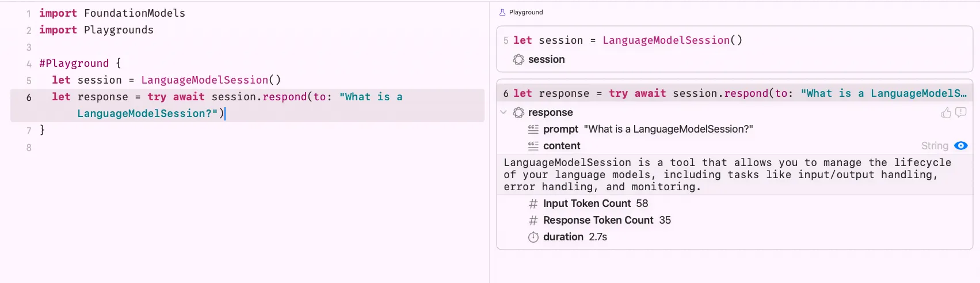Click the Input Token Count hash icon

point(533,203)
